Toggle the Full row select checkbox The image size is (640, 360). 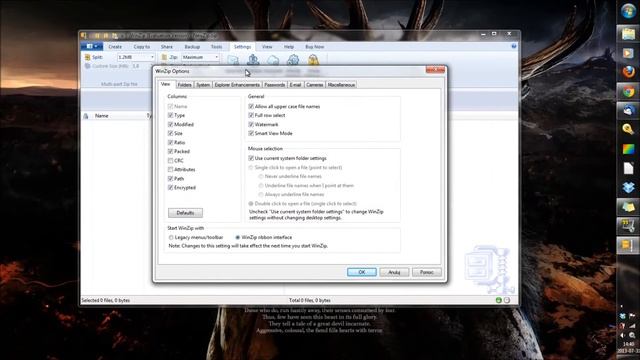coord(251,116)
